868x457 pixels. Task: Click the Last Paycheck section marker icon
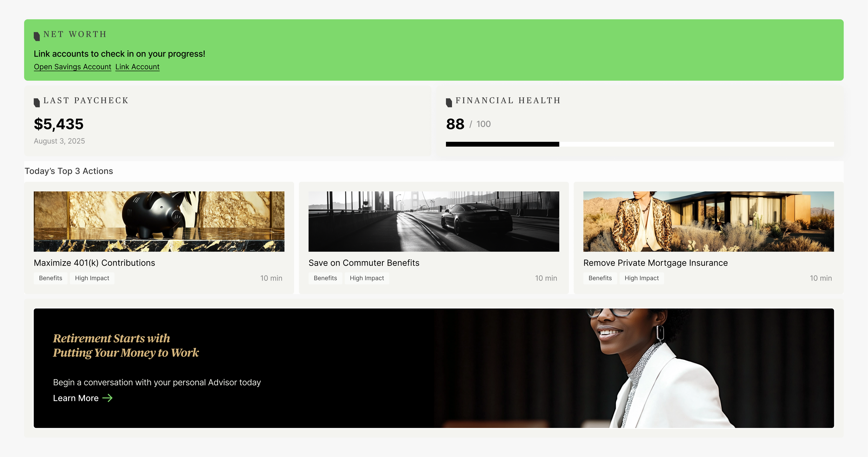37,102
